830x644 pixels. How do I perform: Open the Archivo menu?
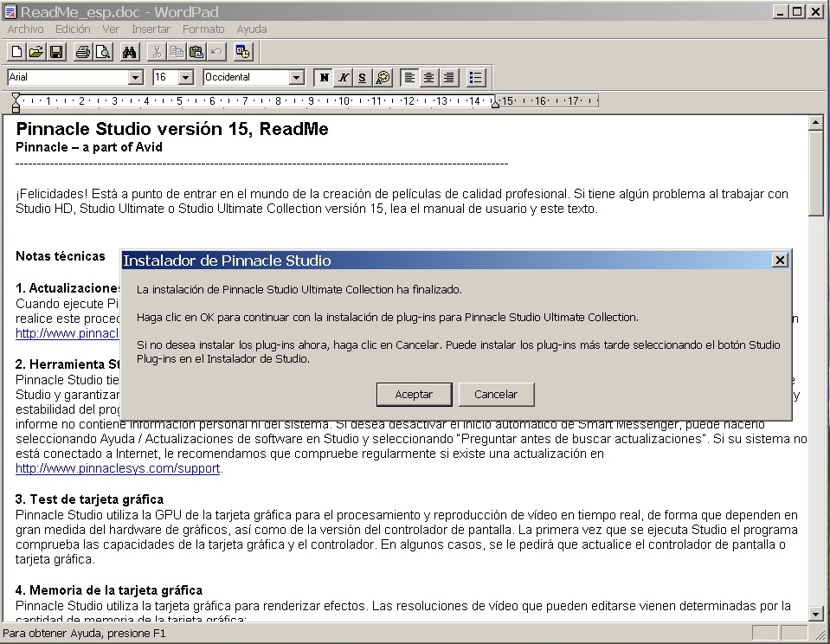pos(25,29)
